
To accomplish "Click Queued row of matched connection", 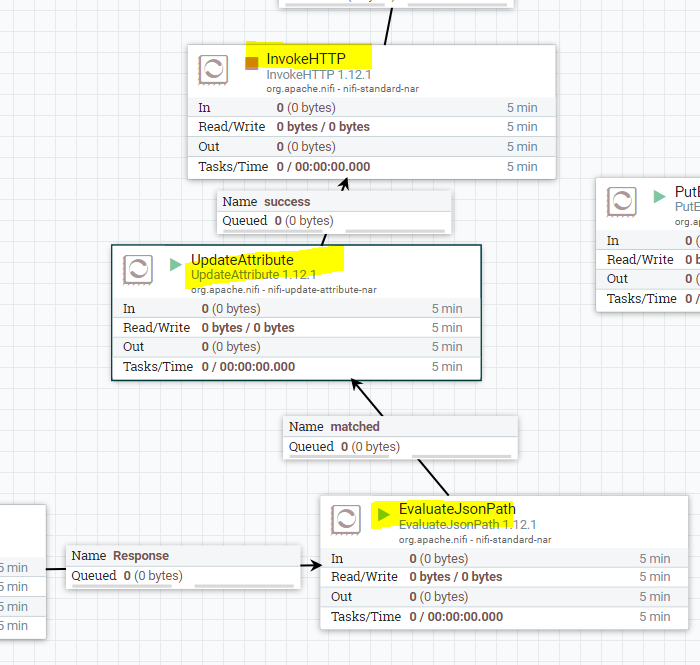I will point(400,447).
